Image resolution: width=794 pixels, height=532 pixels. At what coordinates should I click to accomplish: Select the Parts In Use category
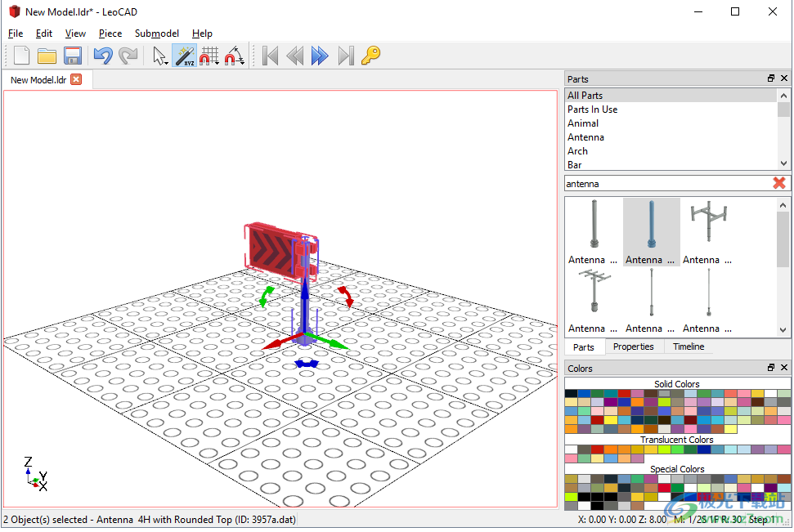[x=592, y=110]
